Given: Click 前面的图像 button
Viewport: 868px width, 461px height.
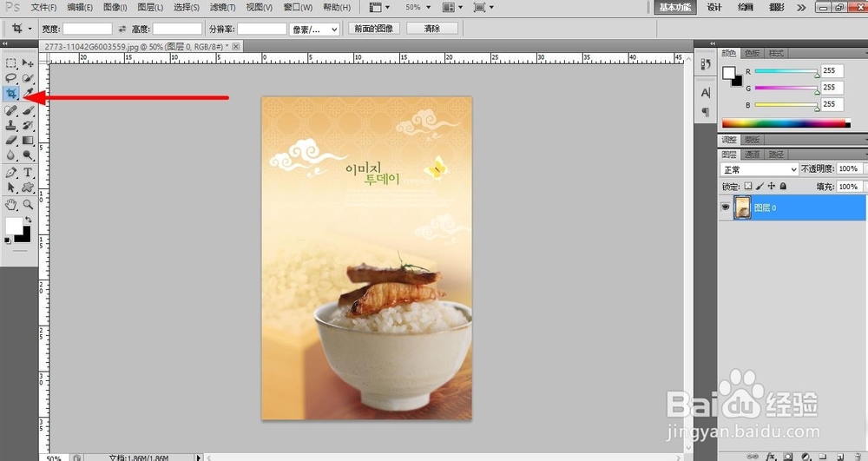Looking at the screenshot, I should click(373, 29).
